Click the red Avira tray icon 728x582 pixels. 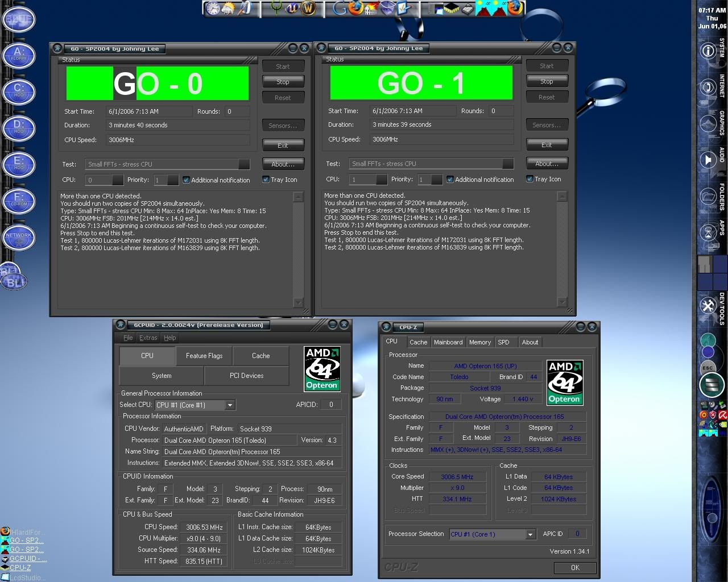point(723,415)
